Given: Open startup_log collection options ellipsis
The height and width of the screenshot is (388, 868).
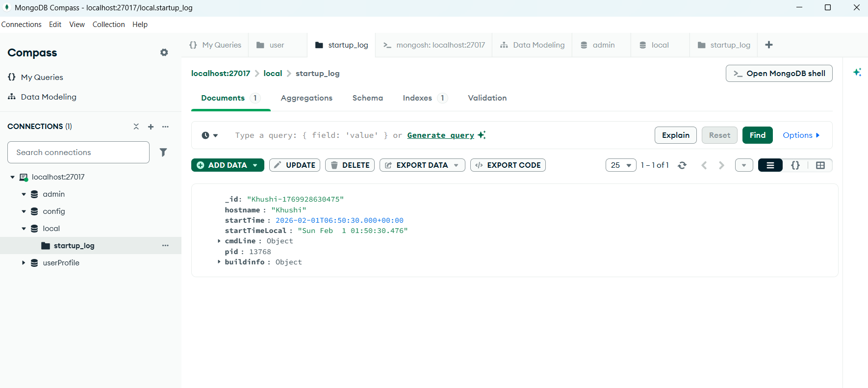Looking at the screenshot, I should (x=165, y=245).
